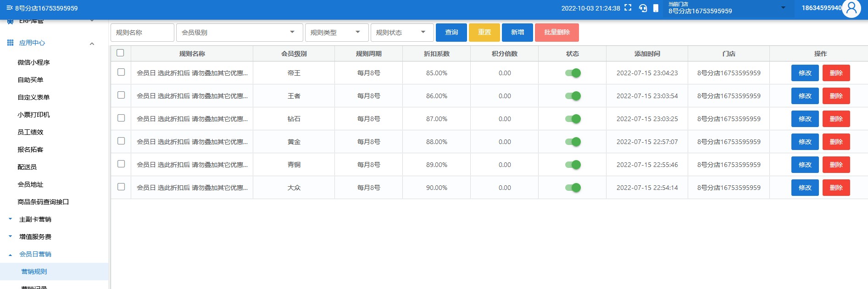The height and width of the screenshot is (289, 868).
Task: Open the 规则类型 dropdown filter
Action: tap(336, 33)
